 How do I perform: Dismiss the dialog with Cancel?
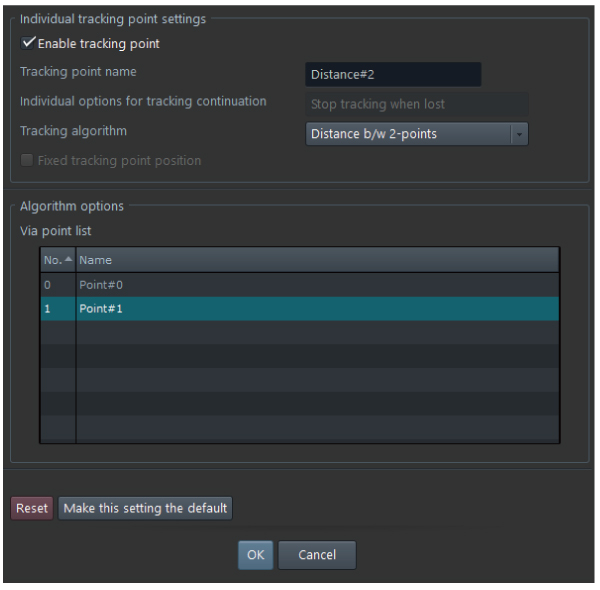pos(317,555)
